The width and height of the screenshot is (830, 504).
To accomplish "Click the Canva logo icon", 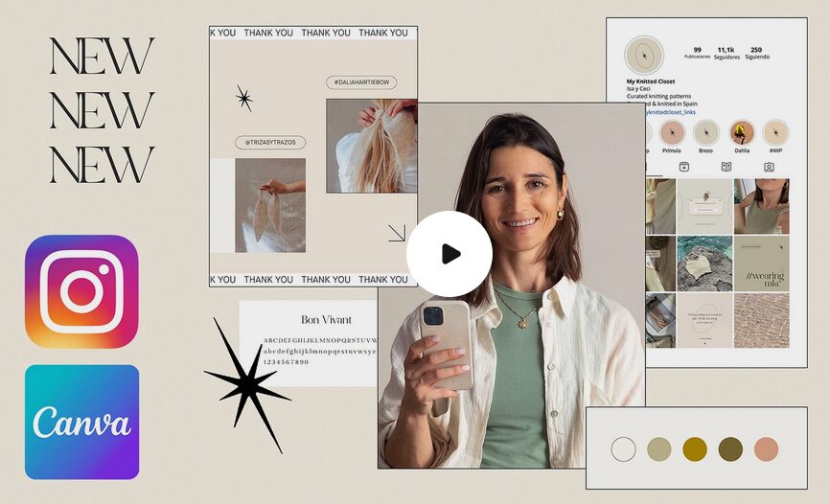I will coord(82,422).
